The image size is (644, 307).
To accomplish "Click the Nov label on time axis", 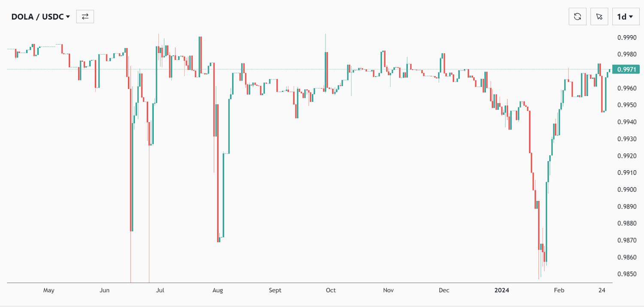I will click(388, 290).
